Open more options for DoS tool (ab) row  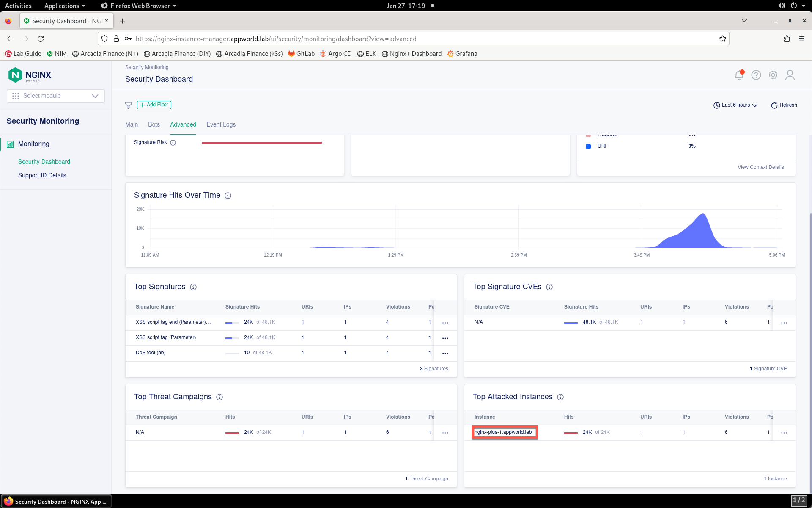(445, 353)
